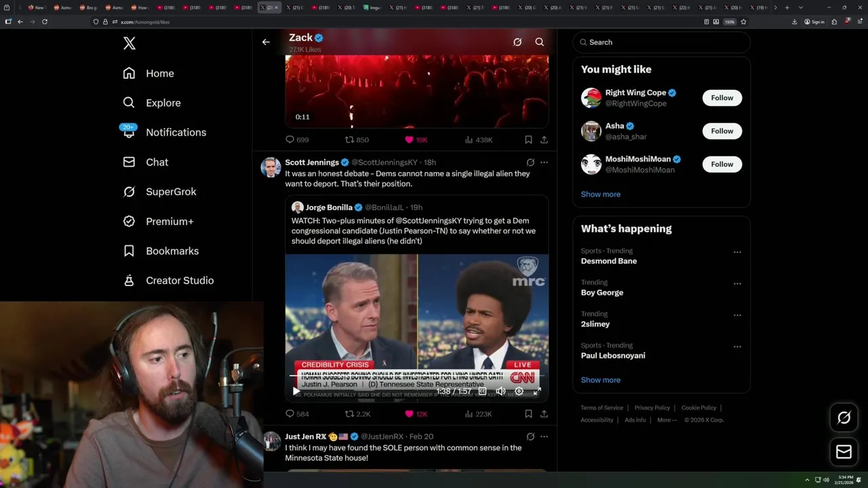Follow MoshiMoshiMoan
868x488 pixels.
point(722,164)
